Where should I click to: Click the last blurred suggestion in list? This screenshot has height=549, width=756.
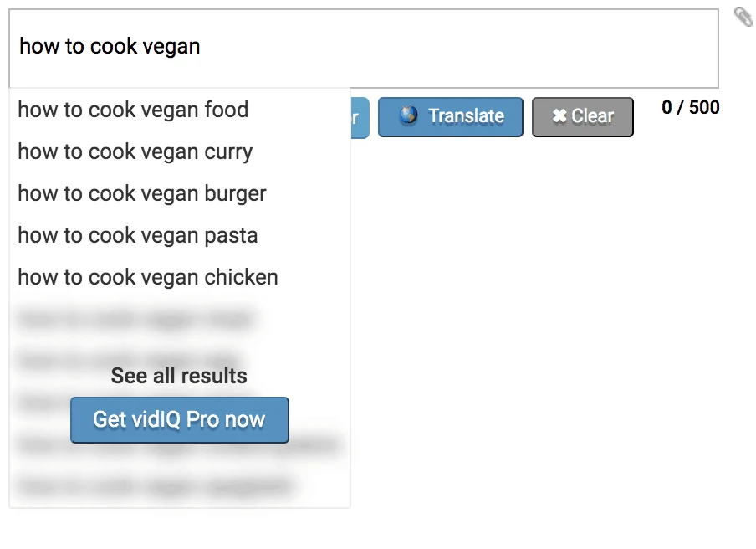[x=155, y=485]
